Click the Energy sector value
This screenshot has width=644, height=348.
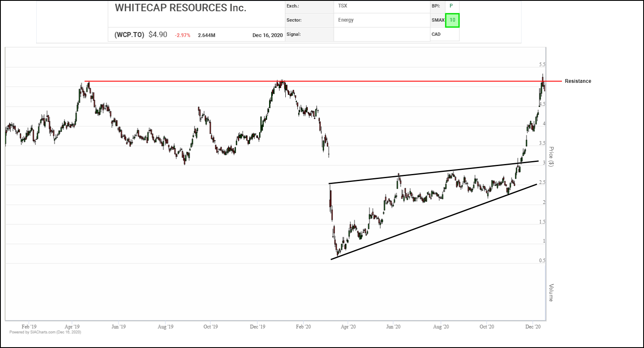coord(346,20)
